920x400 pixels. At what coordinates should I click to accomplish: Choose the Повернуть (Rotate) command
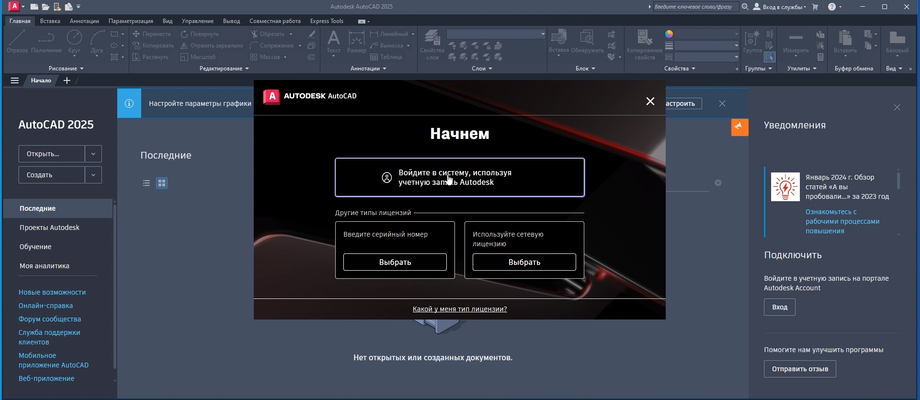coord(199,34)
